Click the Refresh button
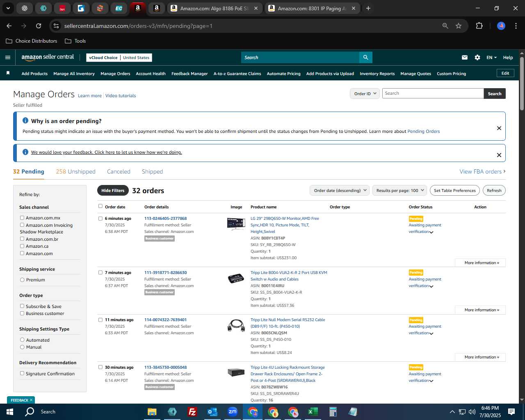Viewport: 525px width, 420px height. click(x=494, y=190)
